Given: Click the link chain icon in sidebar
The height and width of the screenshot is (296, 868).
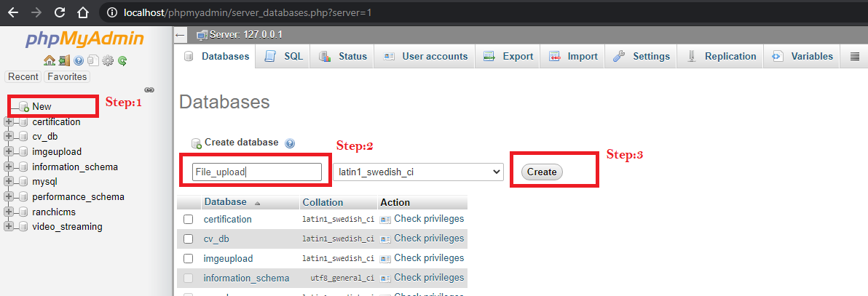Looking at the screenshot, I should coord(149,89).
